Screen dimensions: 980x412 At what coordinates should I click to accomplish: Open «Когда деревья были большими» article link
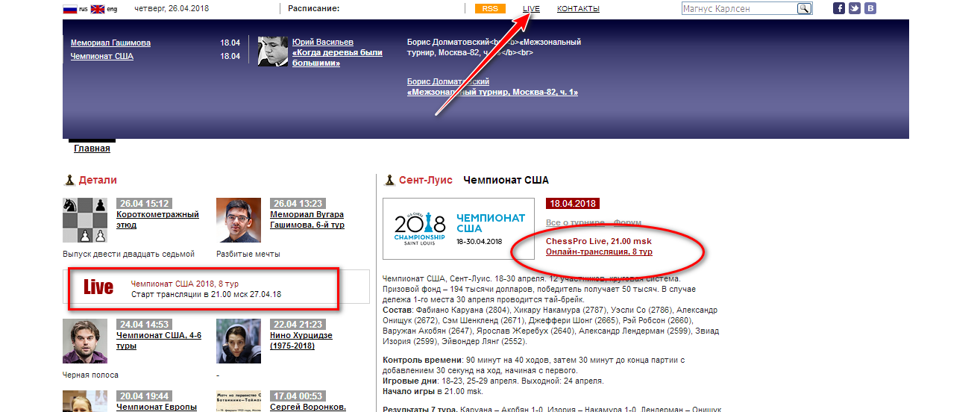coord(336,57)
